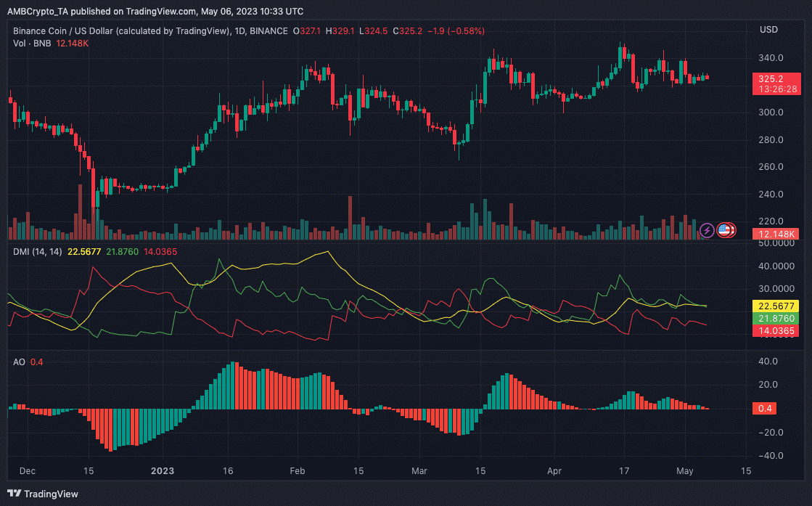The width and height of the screenshot is (812, 506).
Task: Click the green +DI value label 21.8760
Action: coord(776,319)
